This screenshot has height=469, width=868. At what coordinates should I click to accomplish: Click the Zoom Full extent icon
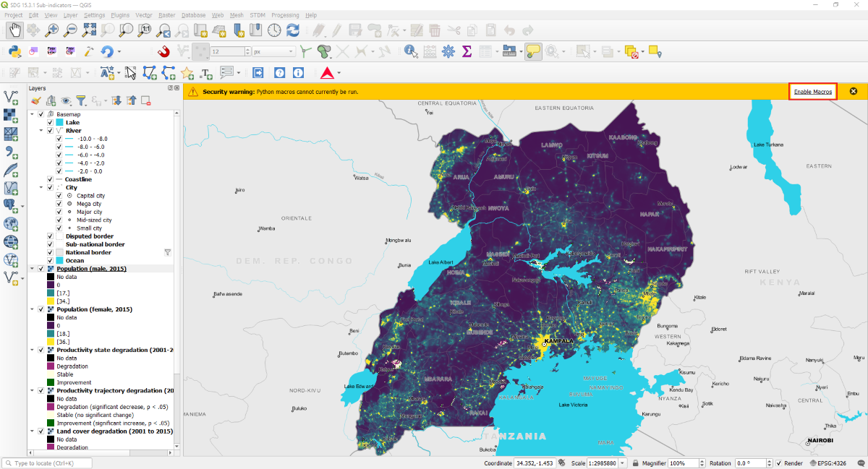click(x=90, y=30)
